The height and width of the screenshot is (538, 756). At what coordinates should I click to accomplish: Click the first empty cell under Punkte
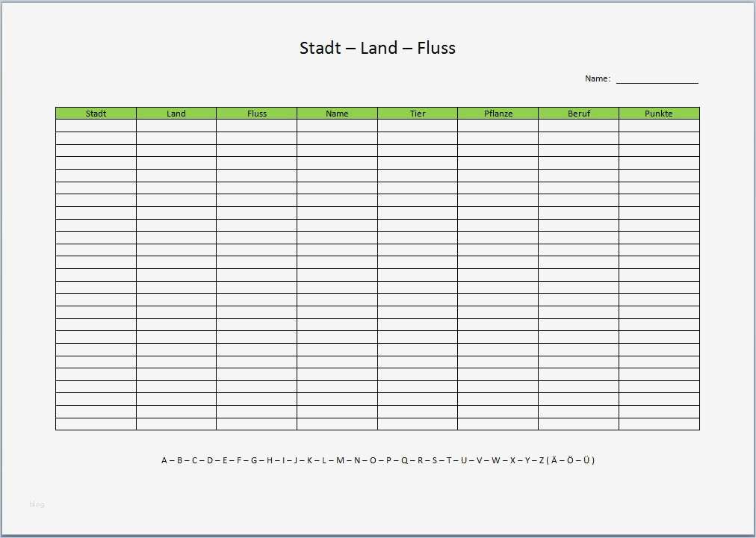click(x=659, y=126)
